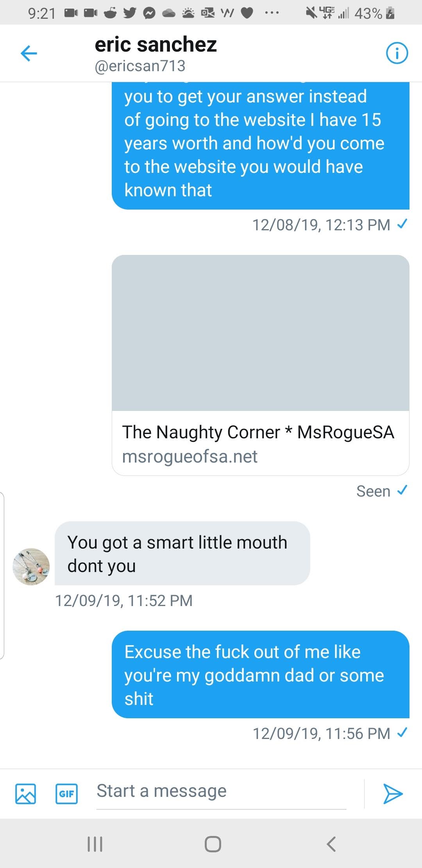Tap the 12/08/19 12:13 PM timestamp
Screen dimensions: 422x868
point(321,225)
